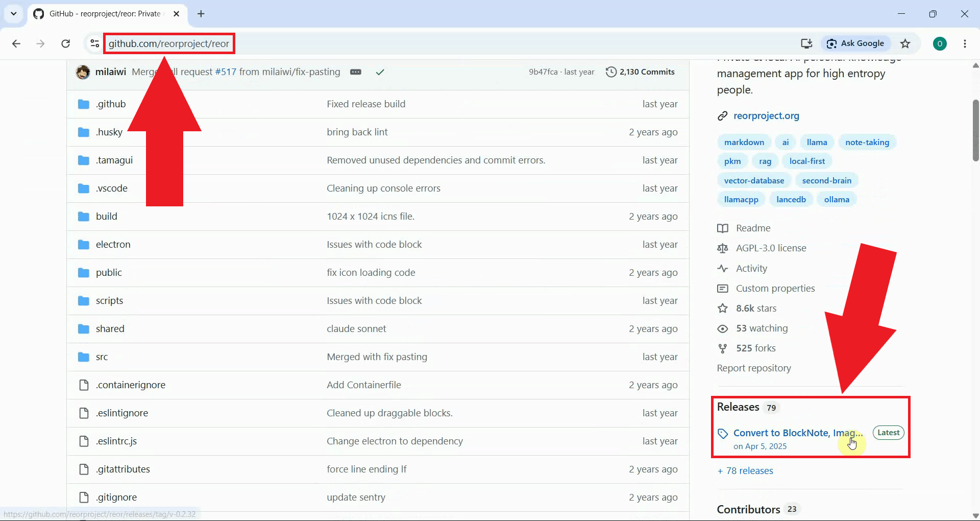View the AGPL-3.0 license
This screenshot has height=521, width=980.
[x=762, y=248]
